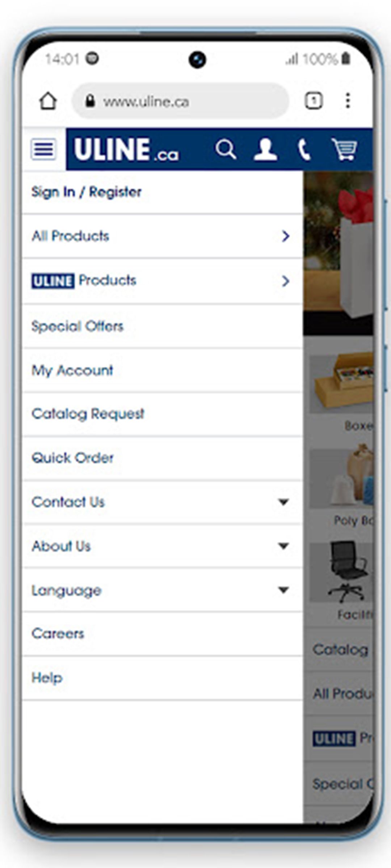This screenshot has height=868, width=391.
Task: Open All Products submenu chevron
Action: 286,236
